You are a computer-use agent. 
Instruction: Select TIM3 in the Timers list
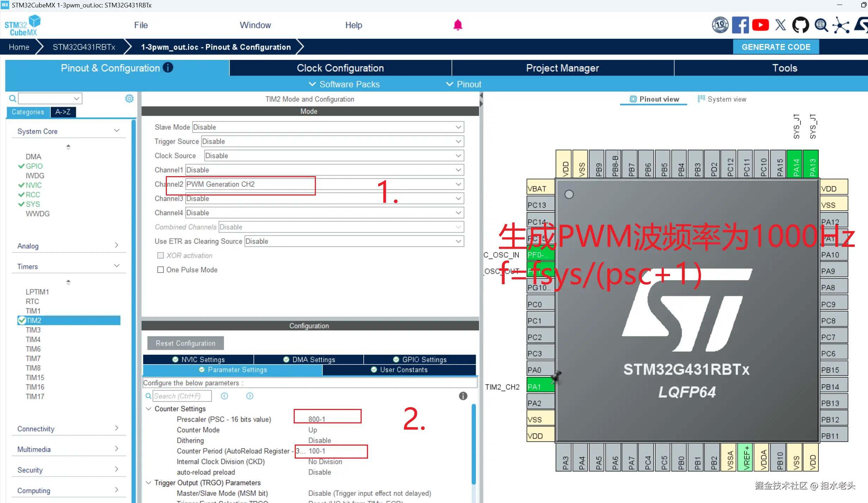click(33, 330)
